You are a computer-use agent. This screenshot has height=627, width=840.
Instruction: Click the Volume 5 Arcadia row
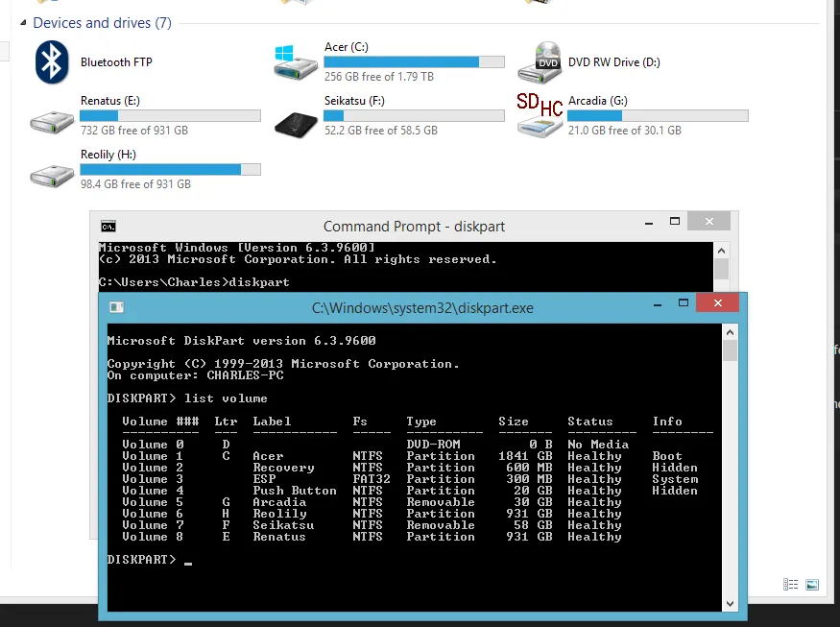372,502
